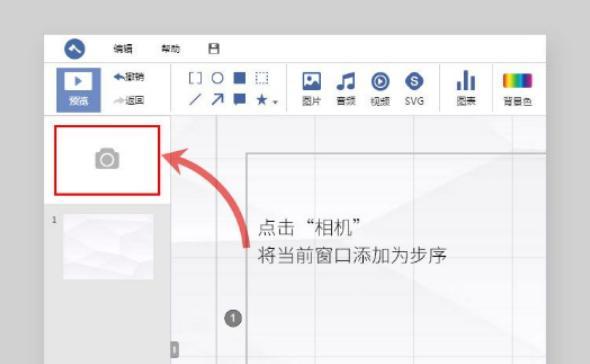Select the speech bubble shape tool
The image size is (590, 364).
click(240, 99)
